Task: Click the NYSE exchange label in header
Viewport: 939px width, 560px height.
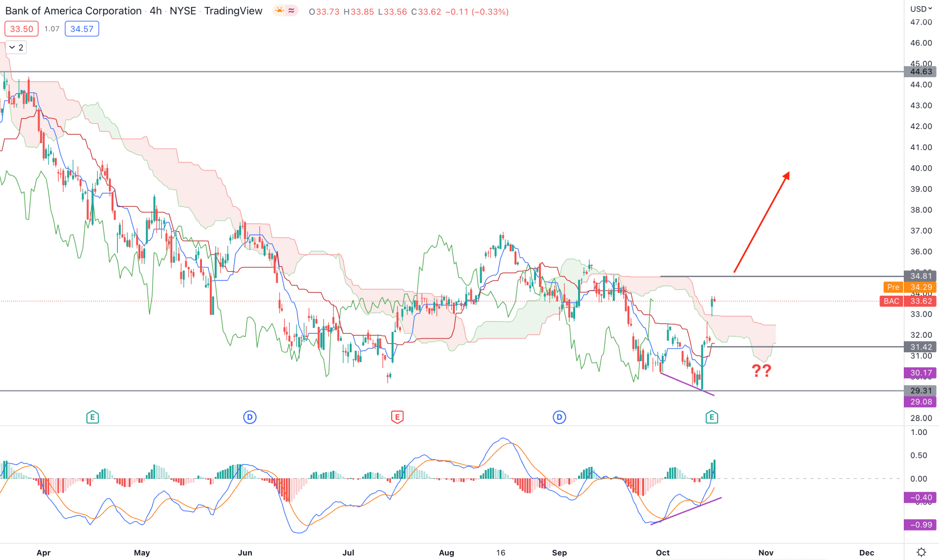Action: pyautogui.click(x=183, y=11)
